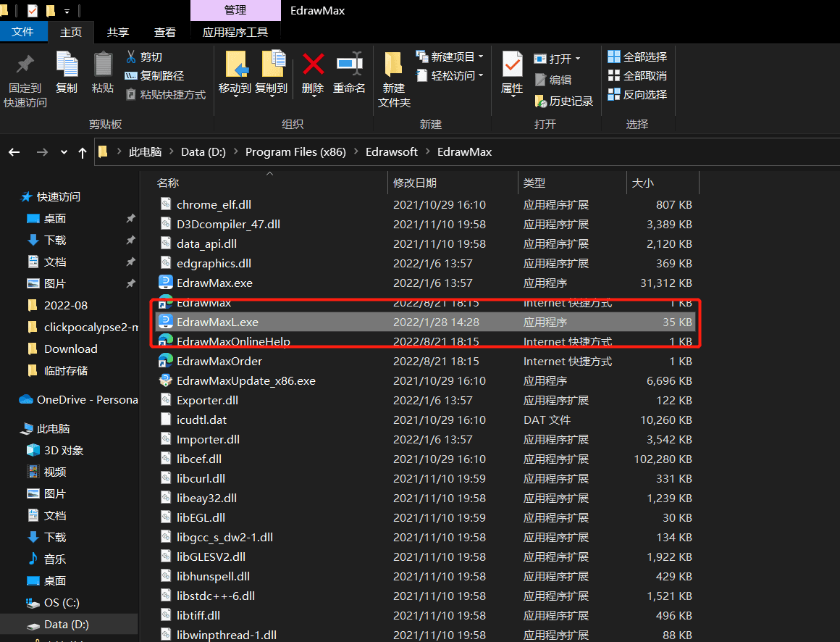Click the Copy (复制) ribbon icon

[67, 64]
